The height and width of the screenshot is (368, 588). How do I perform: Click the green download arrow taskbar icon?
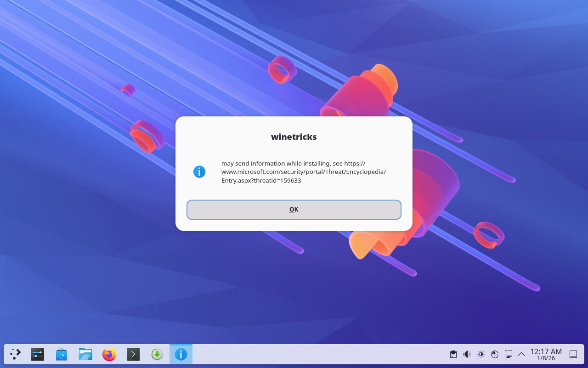tap(157, 354)
